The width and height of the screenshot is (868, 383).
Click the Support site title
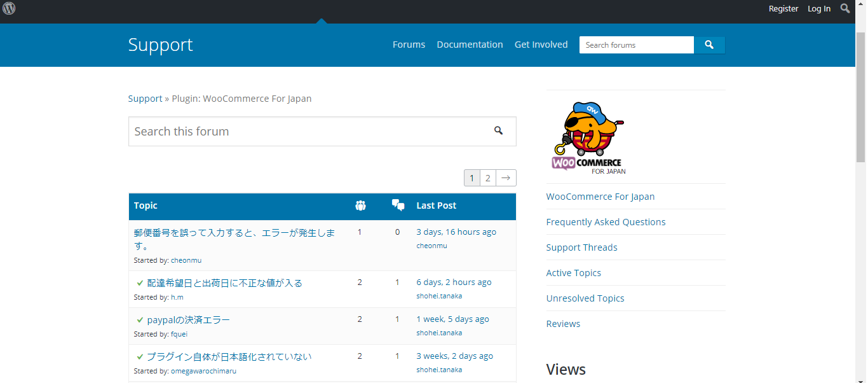coord(160,45)
